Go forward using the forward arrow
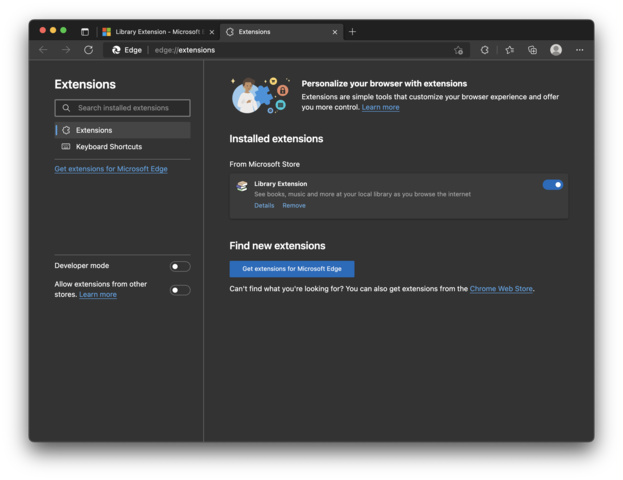This screenshot has width=623, height=480. pyautogui.click(x=66, y=50)
